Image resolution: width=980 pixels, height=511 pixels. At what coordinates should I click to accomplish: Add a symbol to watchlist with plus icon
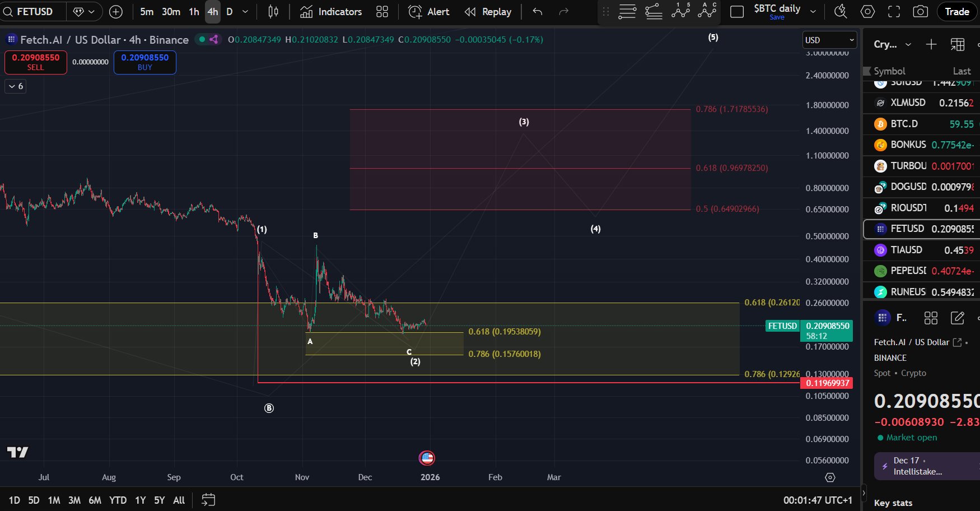click(x=931, y=44)
